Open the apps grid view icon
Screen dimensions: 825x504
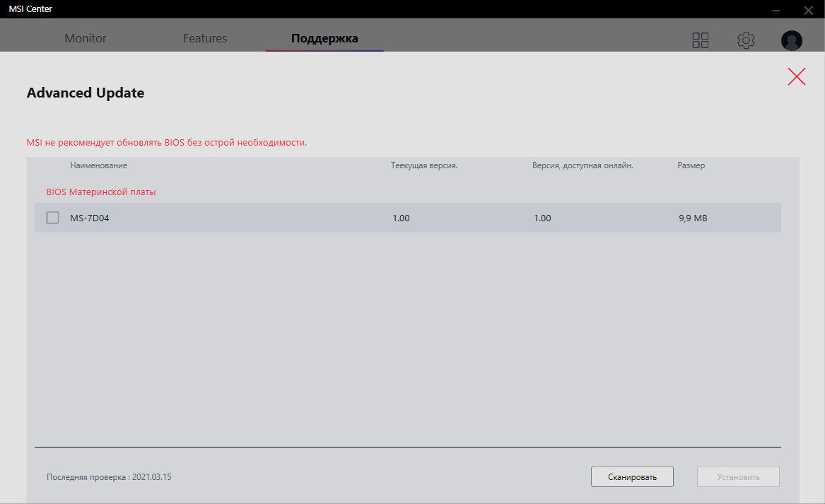[x=701, y=40]
